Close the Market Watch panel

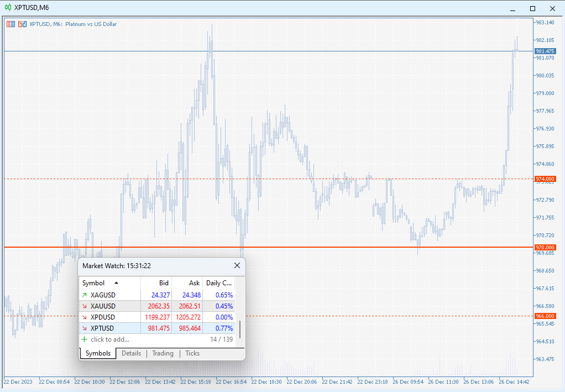tap(237, 265)
